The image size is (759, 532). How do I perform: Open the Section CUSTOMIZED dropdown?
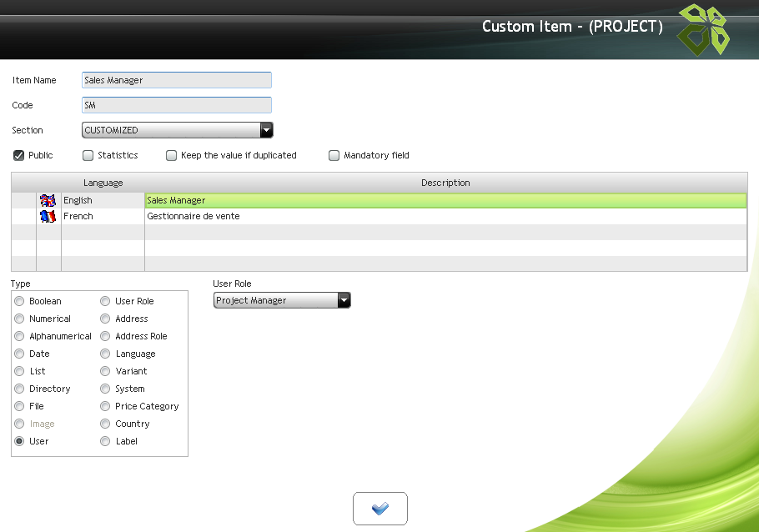point(177,130)
